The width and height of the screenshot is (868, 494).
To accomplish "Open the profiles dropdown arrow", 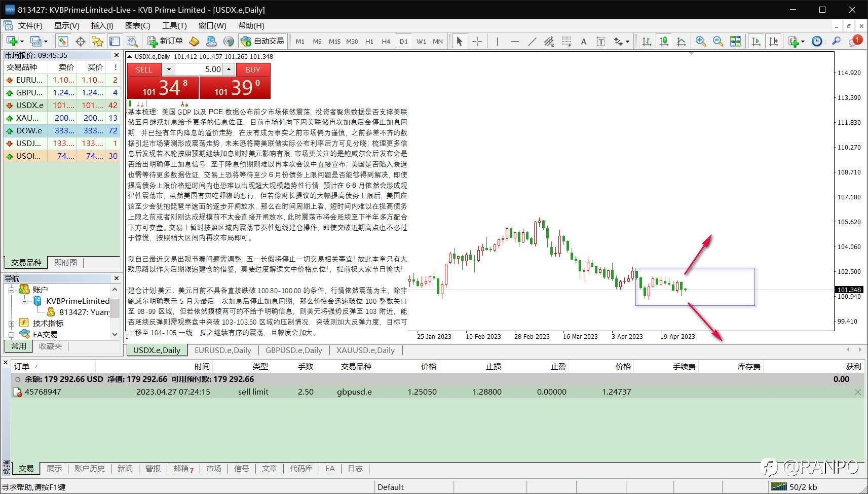I will click(46, 42).
